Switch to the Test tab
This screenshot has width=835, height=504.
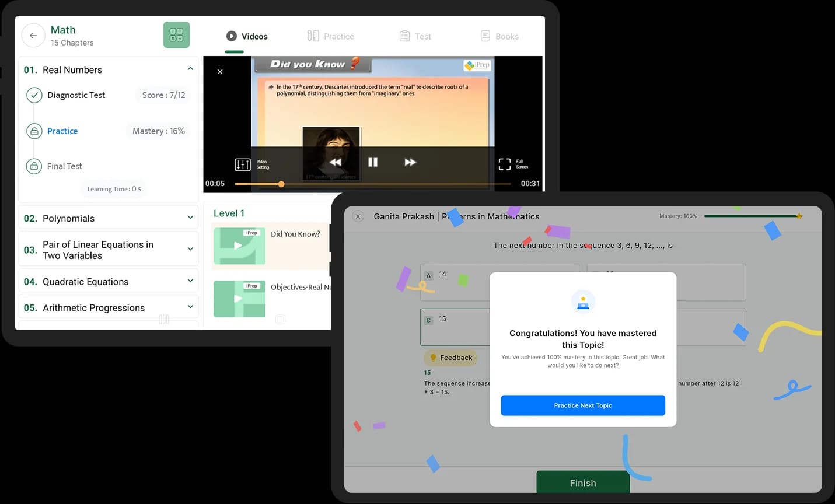tap(415, 36)
